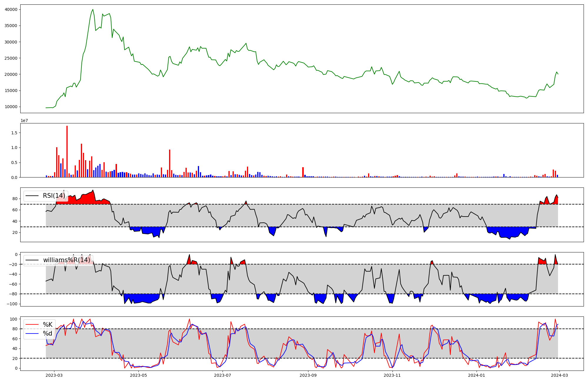Click the −80 Williams %R axis tick

pos(13,294)
